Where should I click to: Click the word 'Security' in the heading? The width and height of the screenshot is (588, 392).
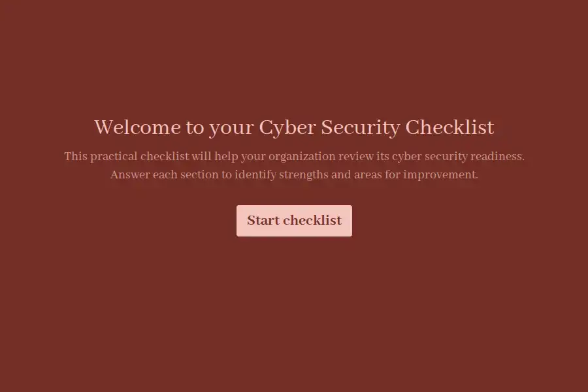pyautogui.click(x=361, y=127)
